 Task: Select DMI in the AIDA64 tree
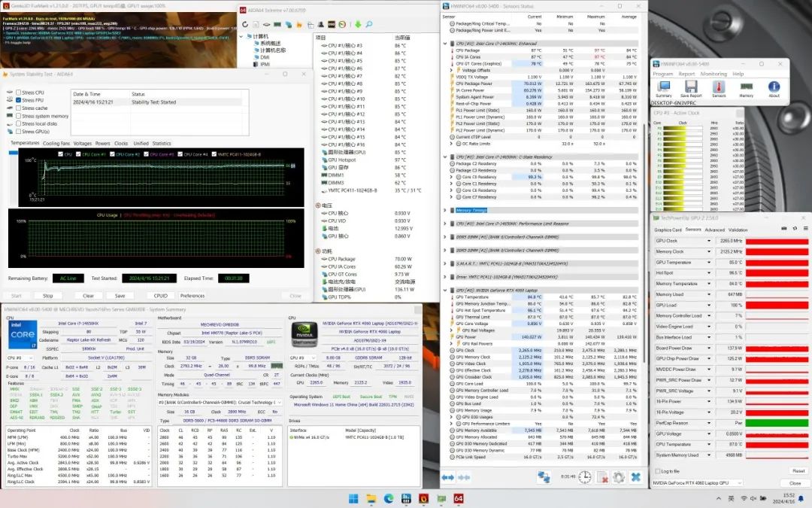click(x=265, y=57)
